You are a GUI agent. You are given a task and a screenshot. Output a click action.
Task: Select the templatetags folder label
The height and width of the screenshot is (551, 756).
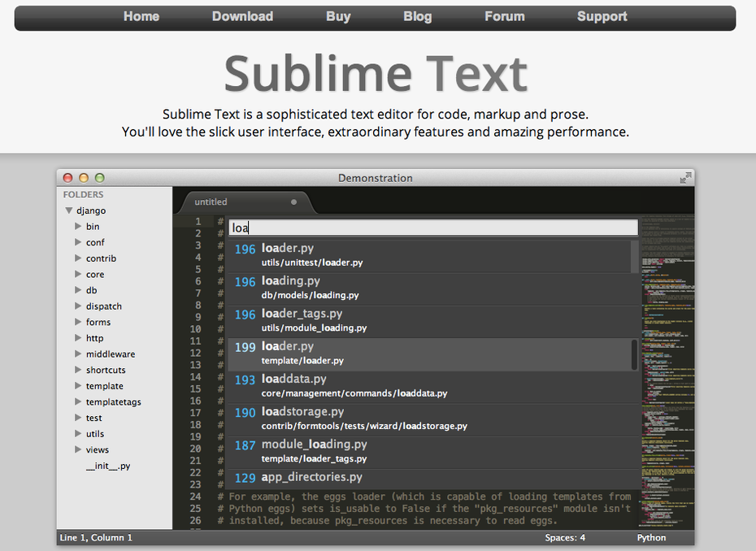tap(113, 402)
